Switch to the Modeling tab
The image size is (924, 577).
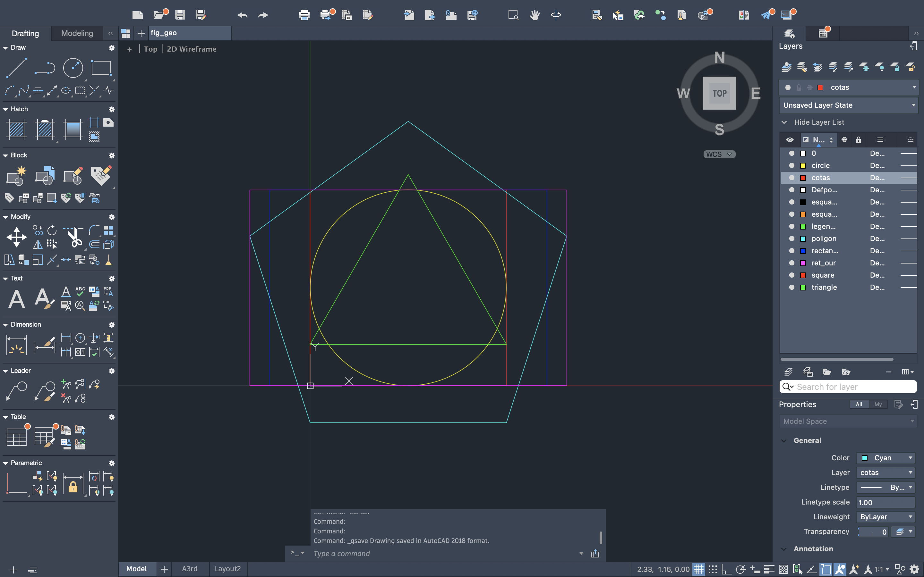(77, 33)
